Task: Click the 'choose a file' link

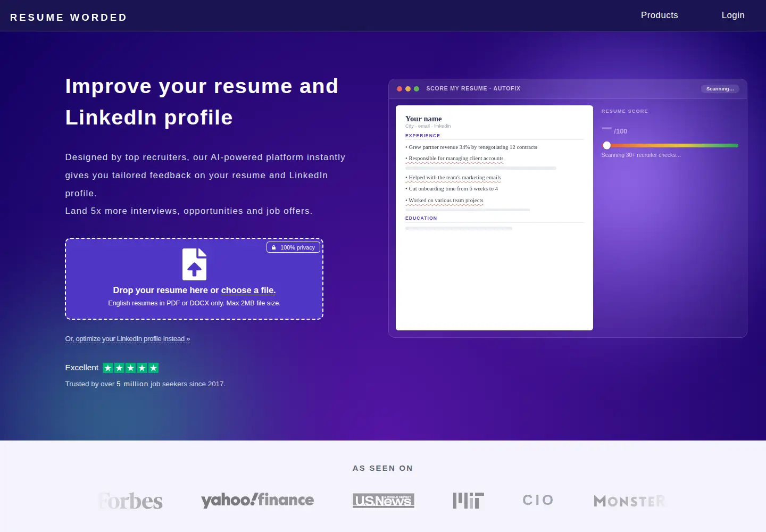Action: tap(248, 290)
